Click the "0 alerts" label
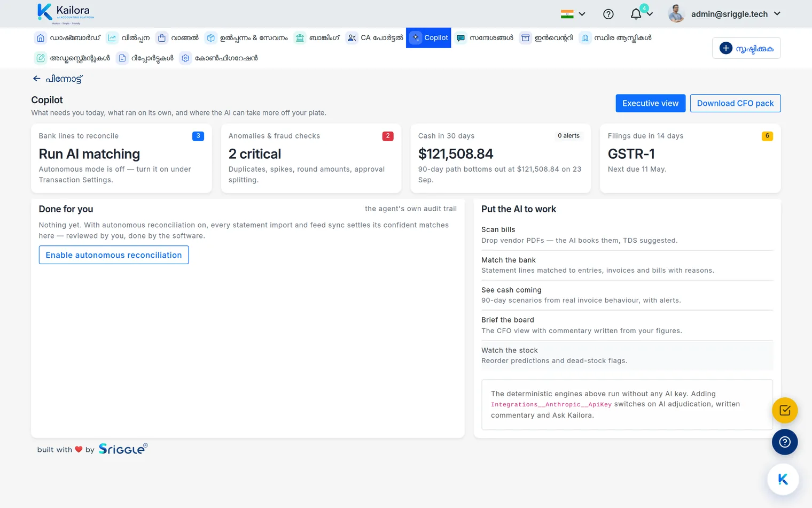The height and width of the screenshot is (508, 812). point(568,136)
